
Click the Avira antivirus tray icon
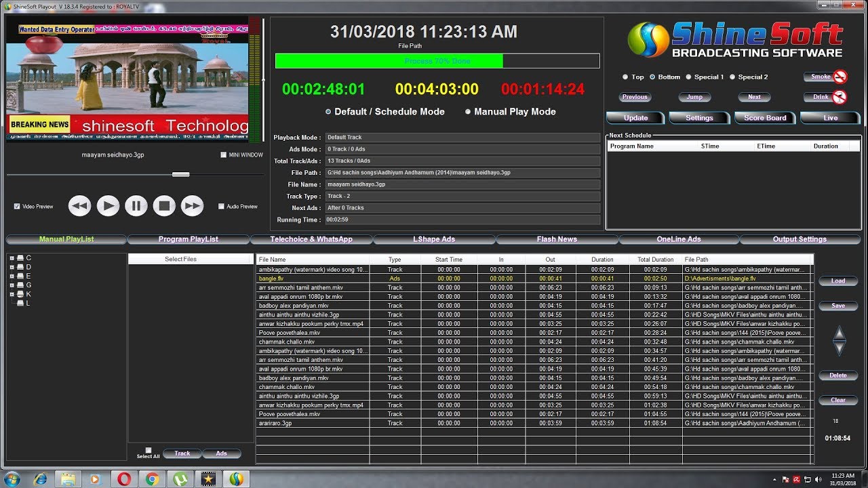[x=796, y=479]
